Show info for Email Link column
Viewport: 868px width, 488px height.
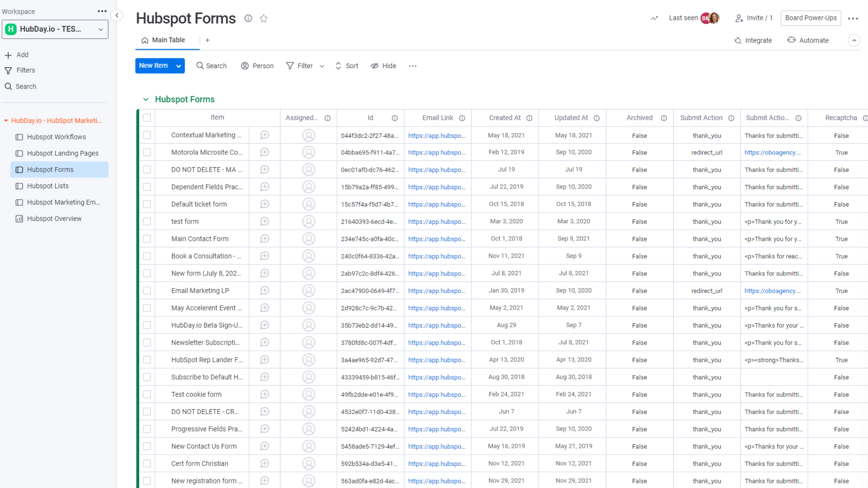[462, 118]
